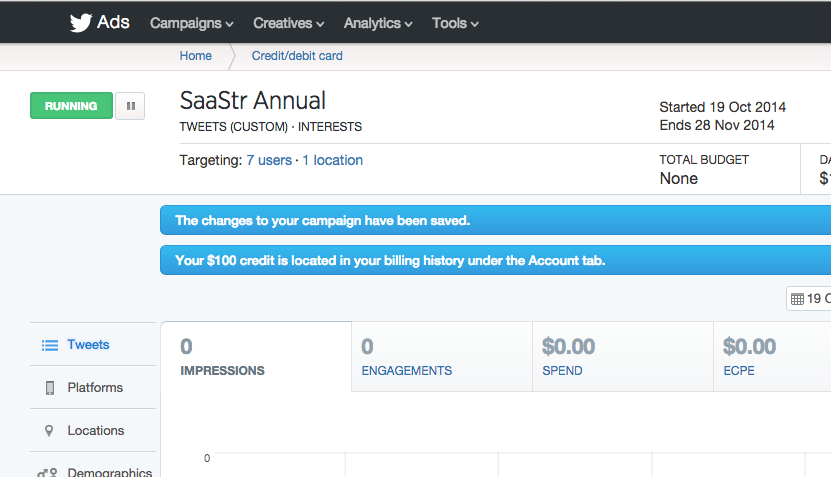The width and height of the screenshot is (831, 477).
Task: Click the Tweets list icon
Action: 50,346
